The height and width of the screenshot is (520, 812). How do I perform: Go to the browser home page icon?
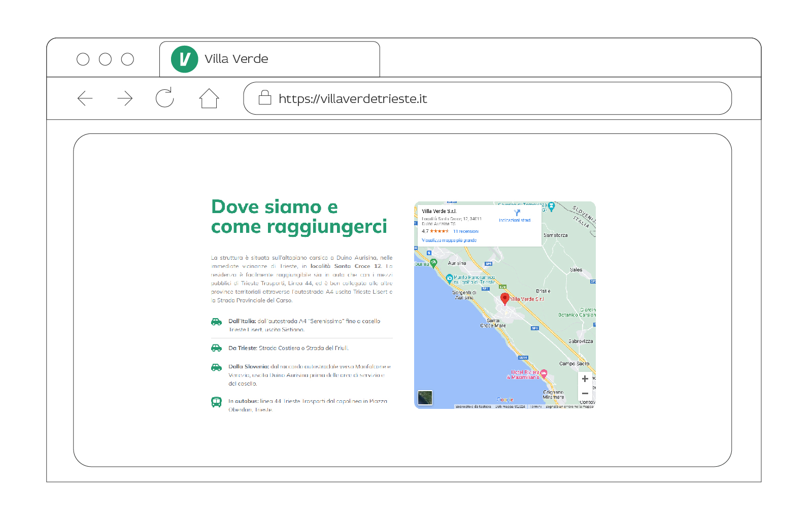point(209,98)
